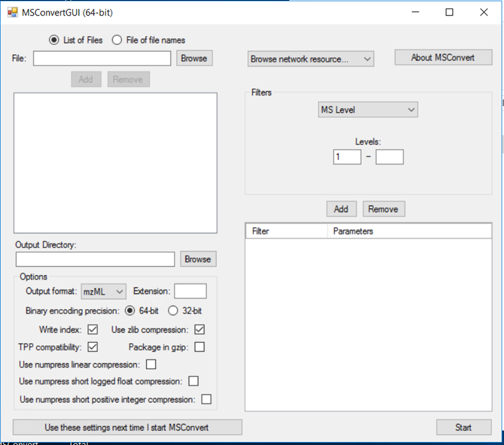Open the About MSConvert dialog
The width and height of the screenshot is (504, 445).
coord(443,57)
